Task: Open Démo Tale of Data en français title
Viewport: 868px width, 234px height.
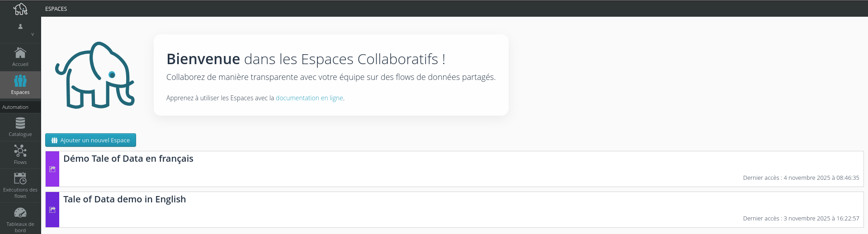Action: 128,159
